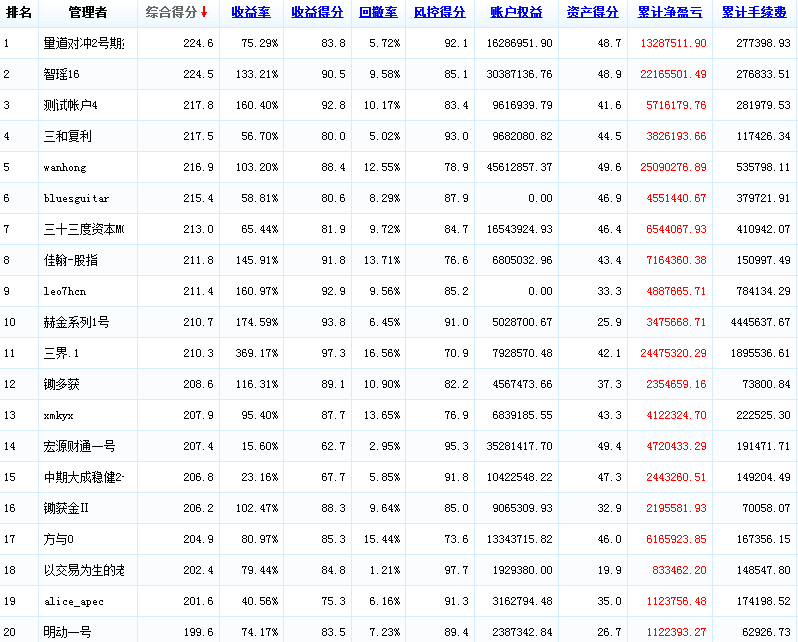The width and height of the screenshot is (798, 642).
Task: Click manager name leo7hcn
Action: coord(66,291)
